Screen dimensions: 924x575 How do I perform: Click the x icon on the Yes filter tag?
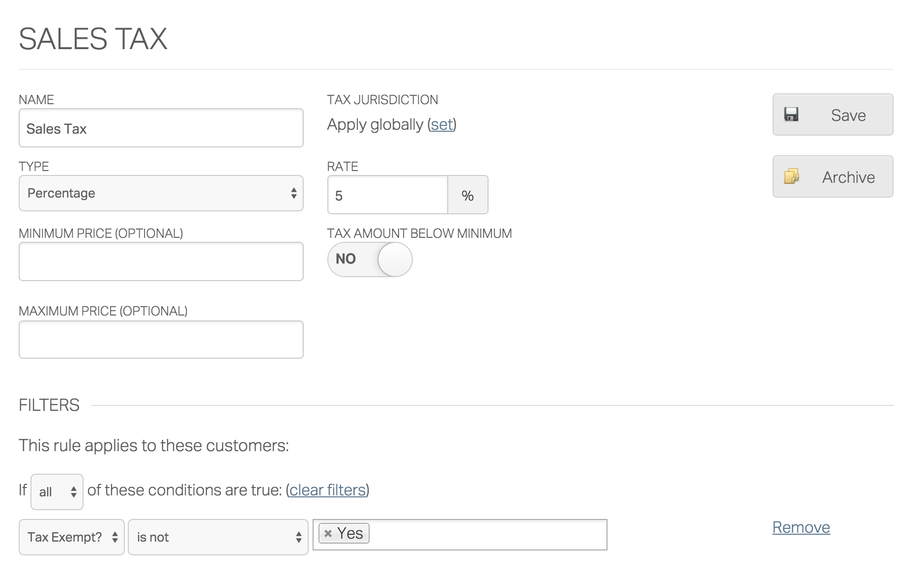tap(328, 533)
